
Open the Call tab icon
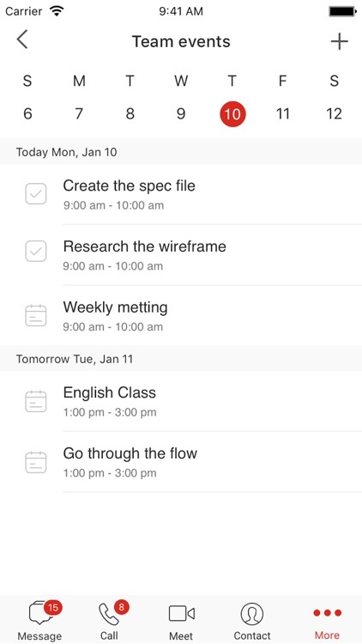click(109, 614)
